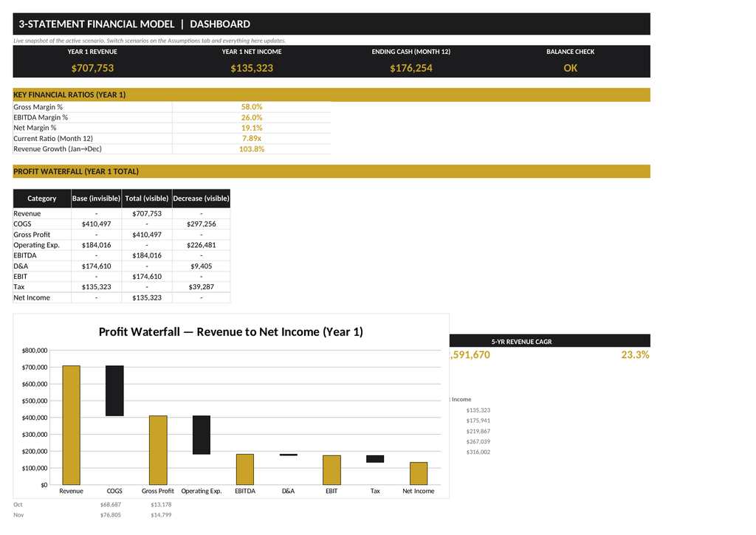Click the Current Ratio (Month 12) label

pyautogui.click(x=53, y=138)
